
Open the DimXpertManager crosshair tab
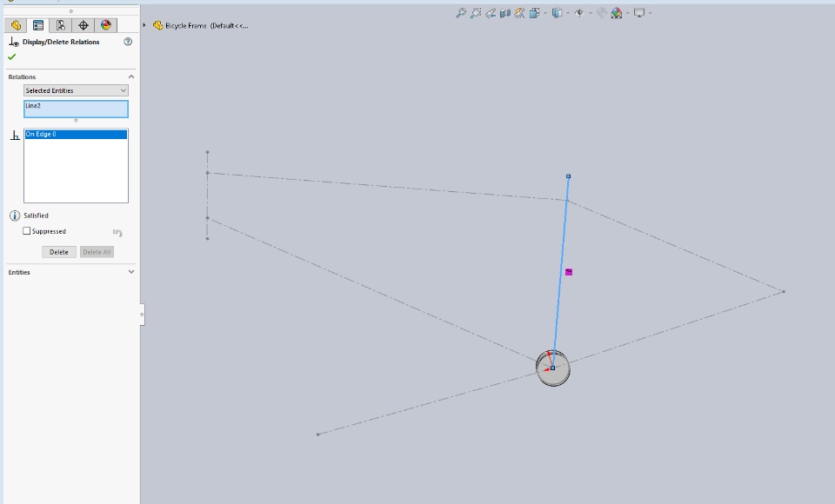coord(83,25)
